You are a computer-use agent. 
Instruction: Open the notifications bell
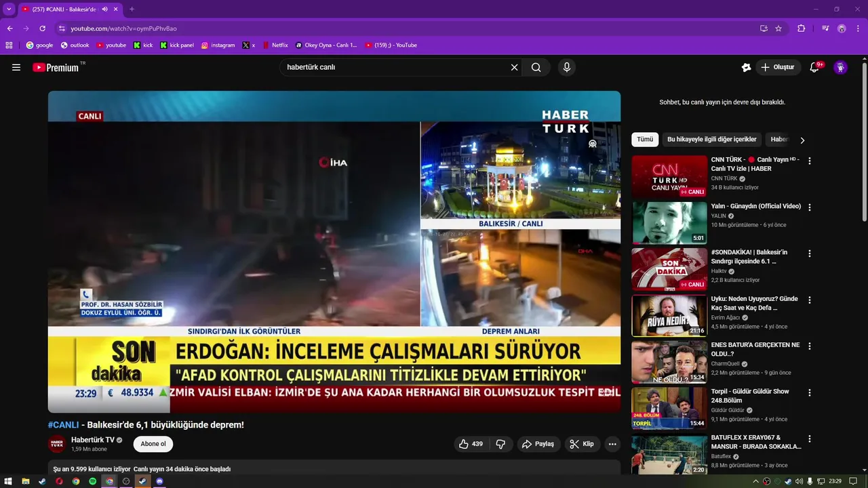click(814, 67)
